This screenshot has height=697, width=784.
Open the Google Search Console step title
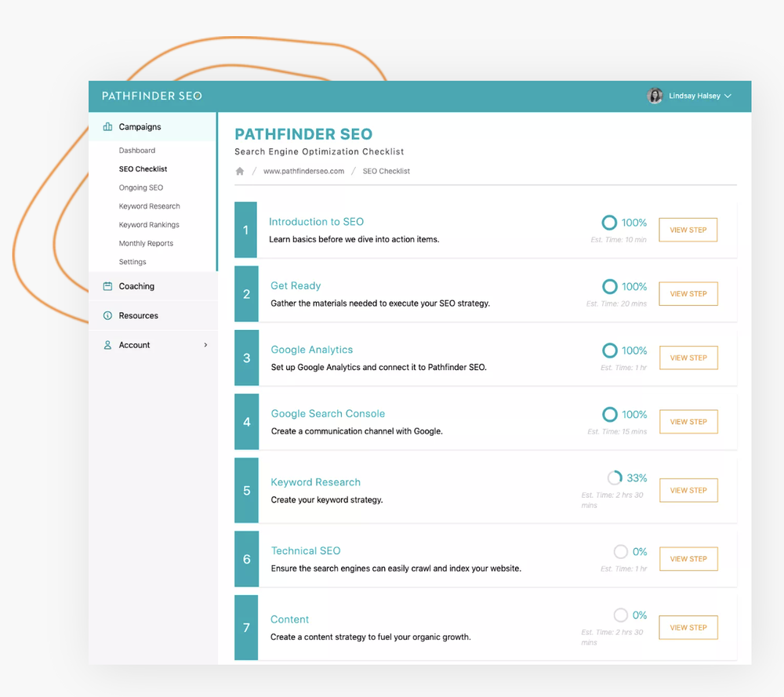[x=328, y=413]
